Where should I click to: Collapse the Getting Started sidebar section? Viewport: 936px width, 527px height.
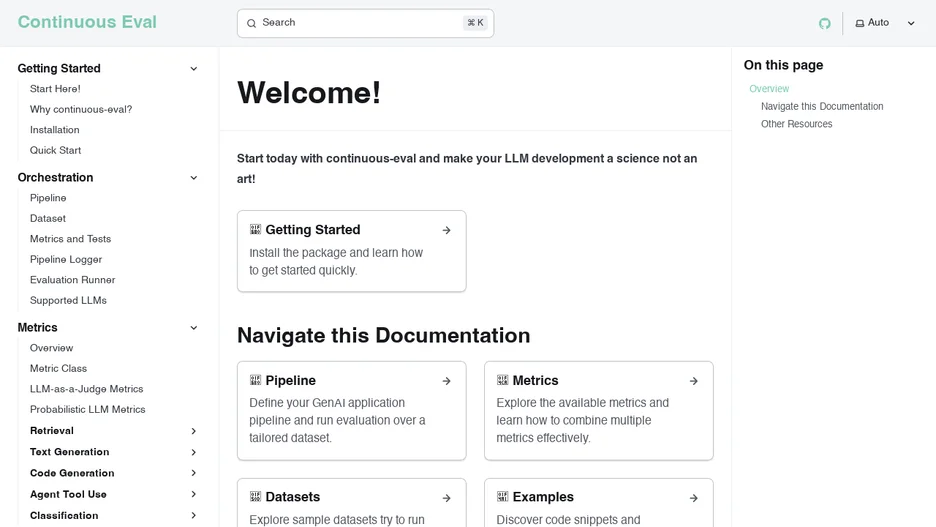(193, 69)
